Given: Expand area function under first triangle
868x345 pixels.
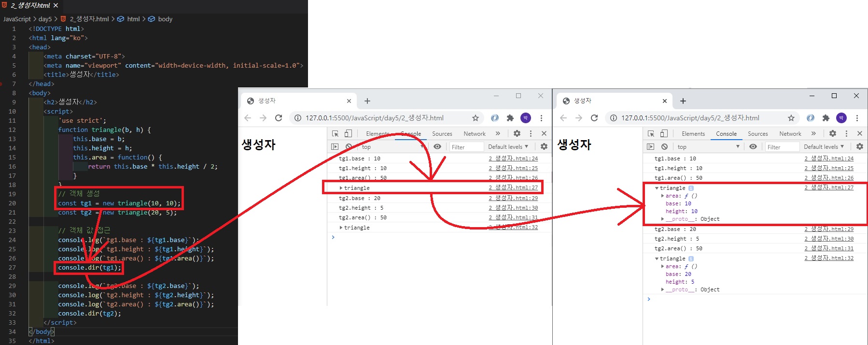Looking at the screenshot, I should (662, 196).
